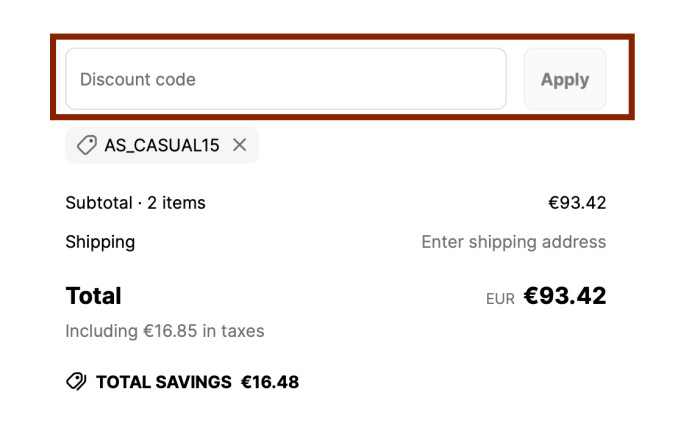Click the tag icon beside AS_CASUAL15

[x=87, y=145]
